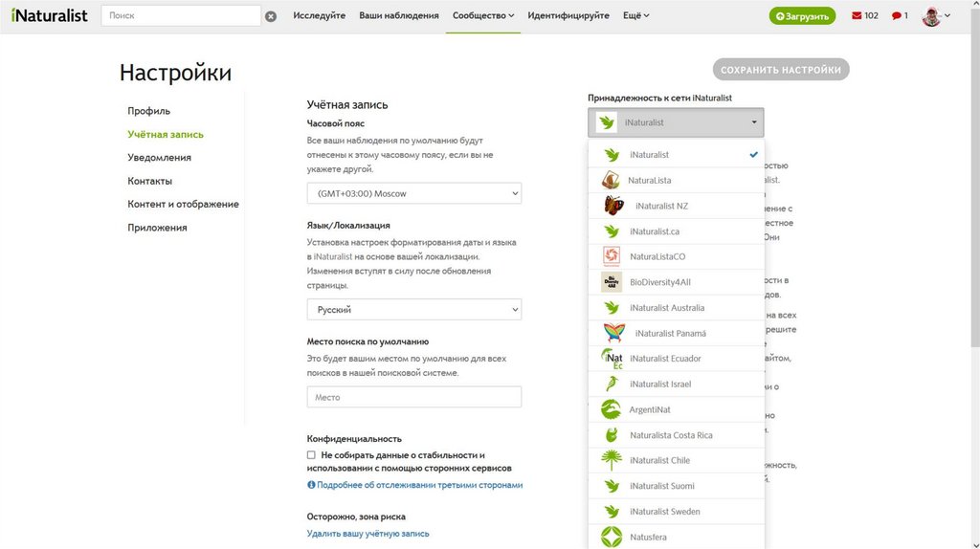
Task: Choose the NaturaListaCO network icon
Action: 612,256
